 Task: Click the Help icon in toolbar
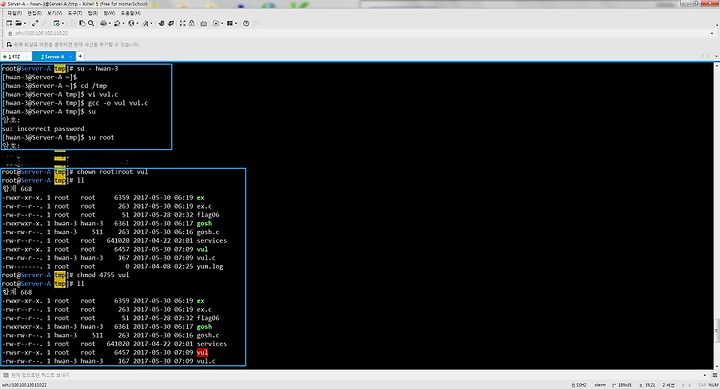coord(246,23)
